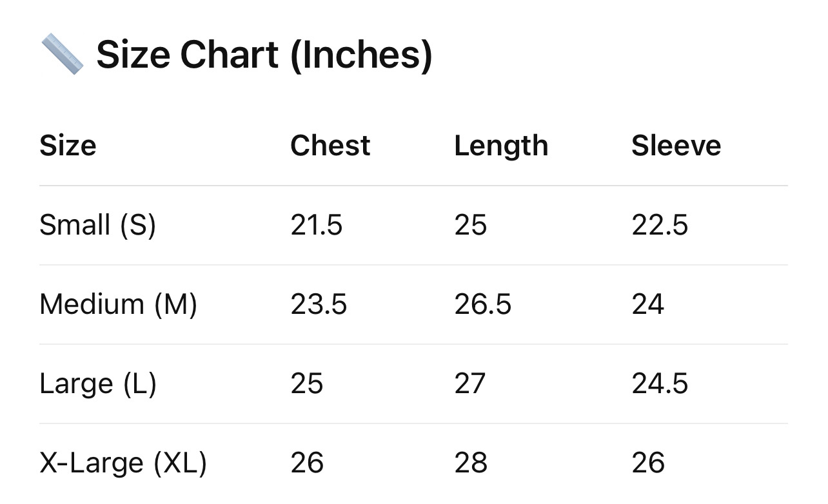Image resolution: width=828 pixels, height=504 pixels.
Task: Select the Small (S) row label
Action: pos(97,225)
